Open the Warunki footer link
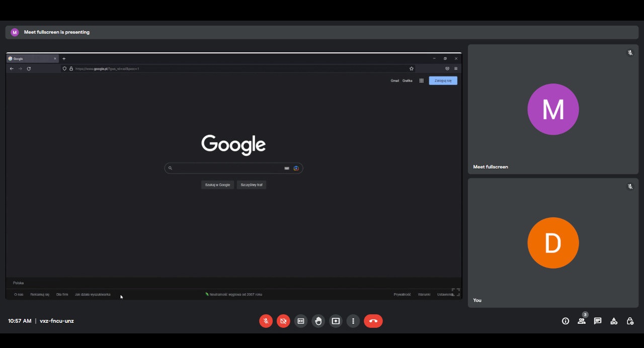 tap(424, 294)
